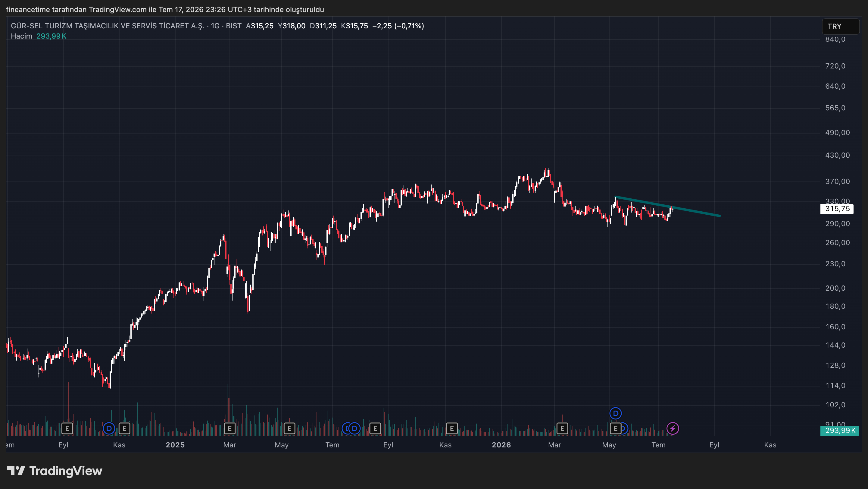Open the TradingView logo link
868x489 pixels.
(x=55, y=471)
